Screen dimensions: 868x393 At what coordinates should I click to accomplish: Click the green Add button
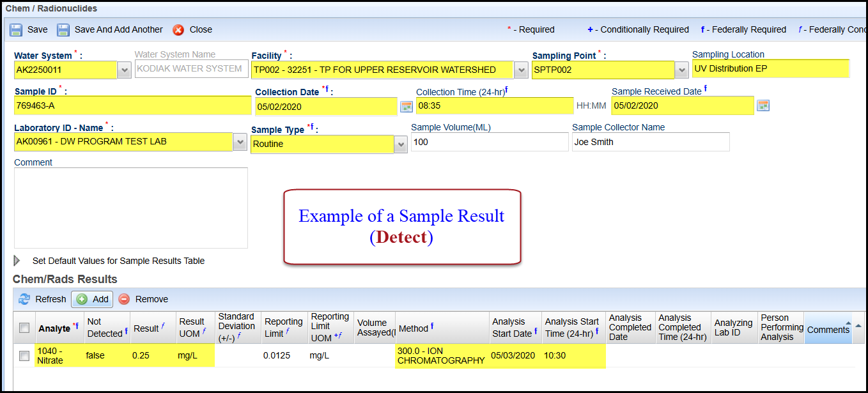(x=92, y=299)
